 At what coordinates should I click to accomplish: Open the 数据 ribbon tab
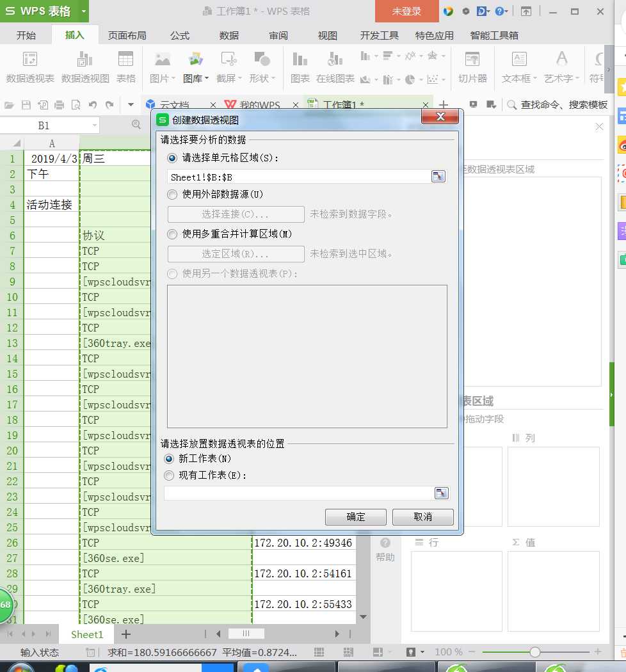click(x=229, y=36)
